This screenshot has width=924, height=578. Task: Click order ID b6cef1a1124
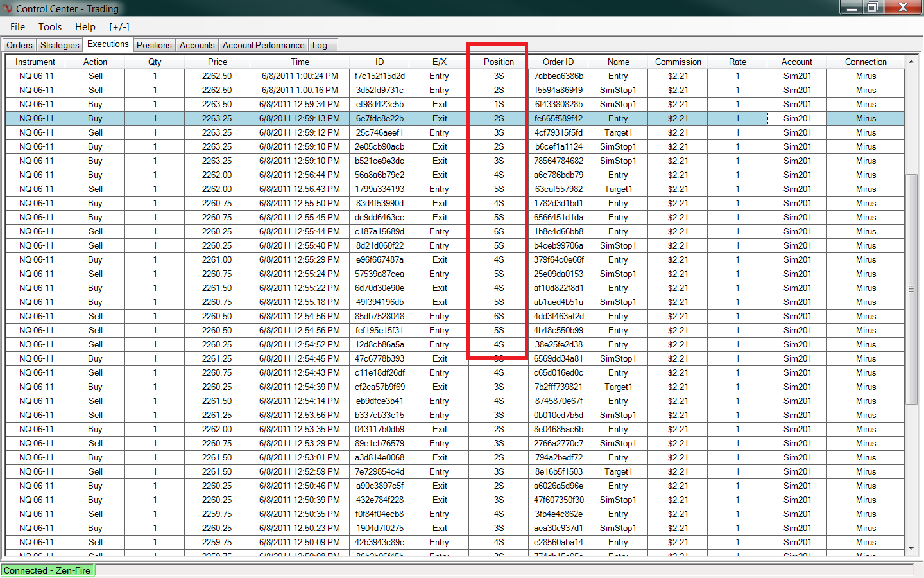(558, 146)
